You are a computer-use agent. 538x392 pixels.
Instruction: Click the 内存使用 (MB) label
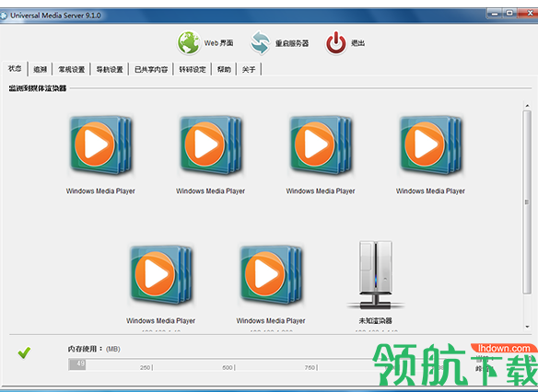click(94, 349)
